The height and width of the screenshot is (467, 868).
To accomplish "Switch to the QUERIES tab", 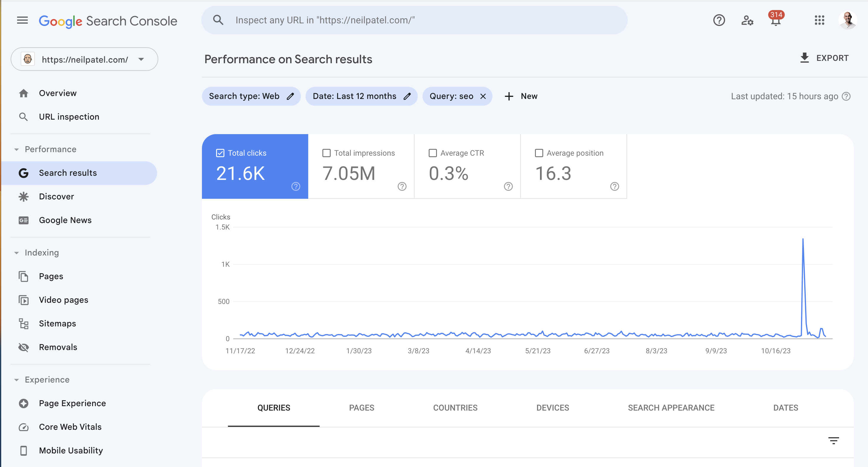I will click(274, 408).
